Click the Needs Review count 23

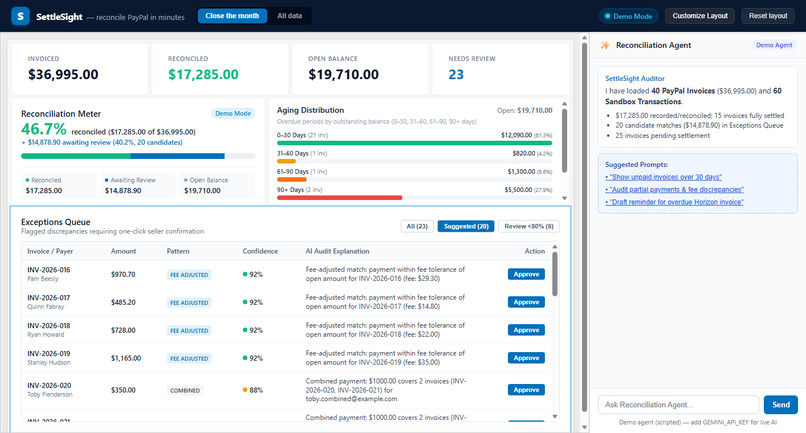click(456, 75)
